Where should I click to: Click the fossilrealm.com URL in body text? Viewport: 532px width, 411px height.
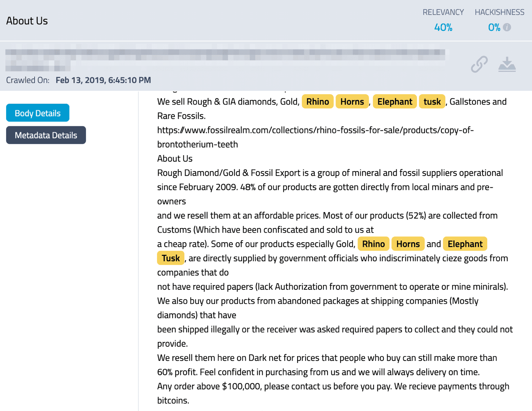(315, 130)
